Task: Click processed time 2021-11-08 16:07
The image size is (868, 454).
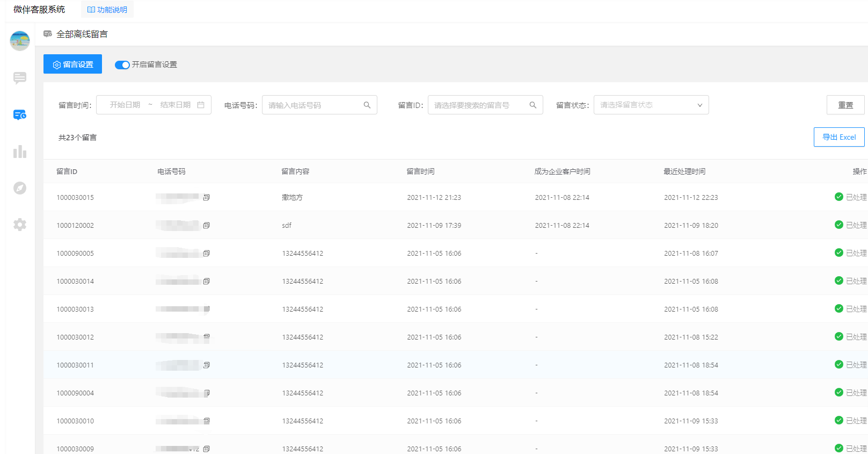Action: [691, 253]
